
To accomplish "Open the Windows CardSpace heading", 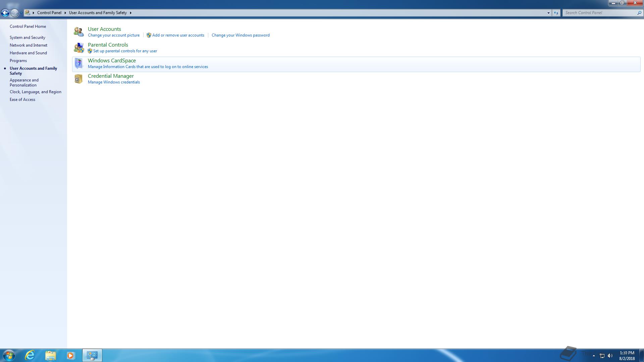I will point(112,61).
